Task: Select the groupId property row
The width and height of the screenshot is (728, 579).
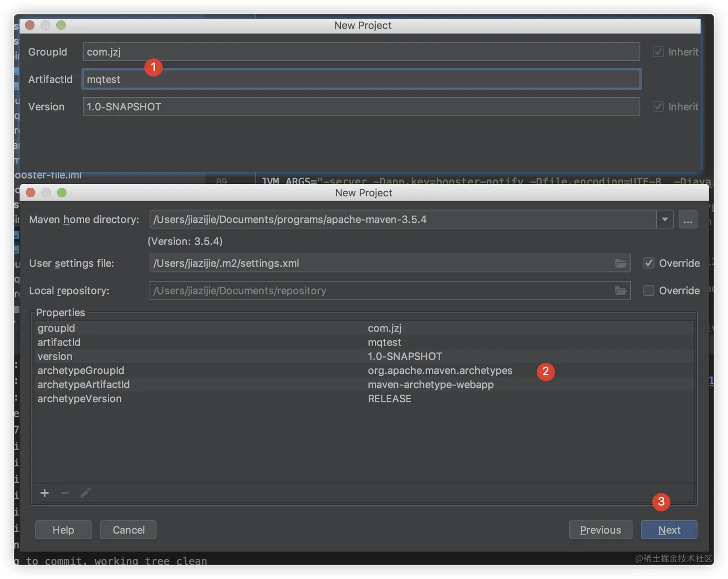Action: click(x=364, y=328)
